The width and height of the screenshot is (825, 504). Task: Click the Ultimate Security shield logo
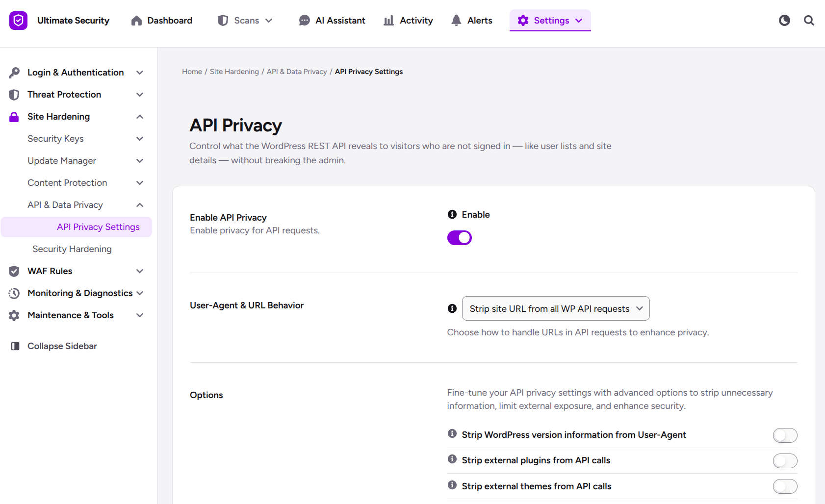(18, 21)
